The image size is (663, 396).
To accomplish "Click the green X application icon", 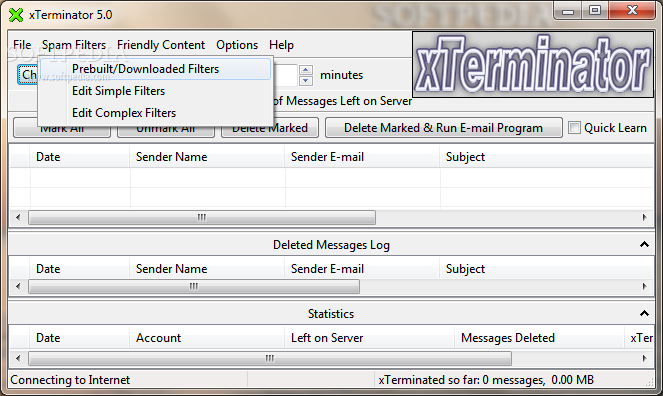I will pos(16,15).
